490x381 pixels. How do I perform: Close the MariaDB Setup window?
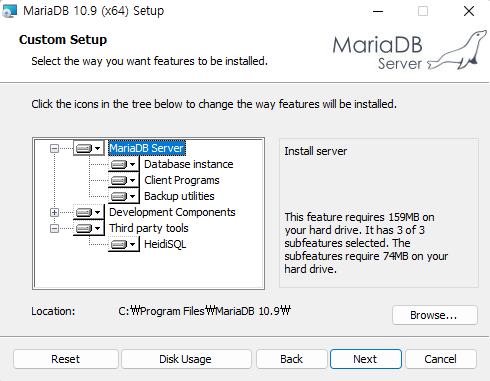pyautogui.click(x=469, y=11)
